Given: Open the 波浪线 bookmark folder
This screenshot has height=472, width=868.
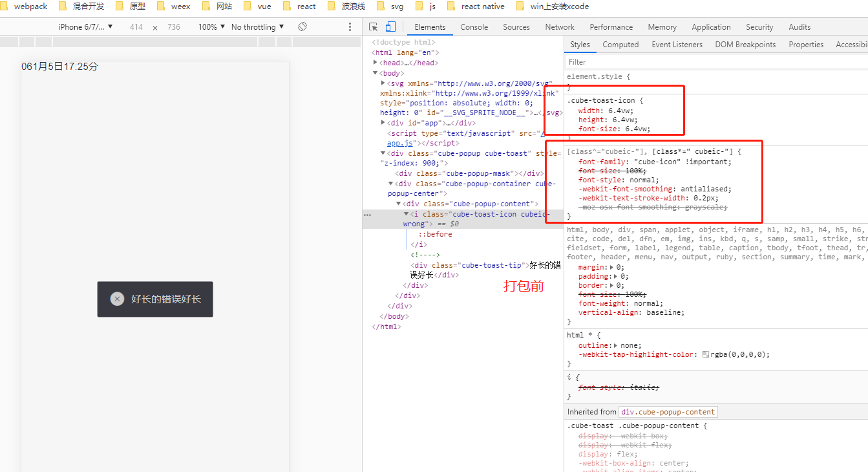Looking at the screenshot, I should coord(346,6).
